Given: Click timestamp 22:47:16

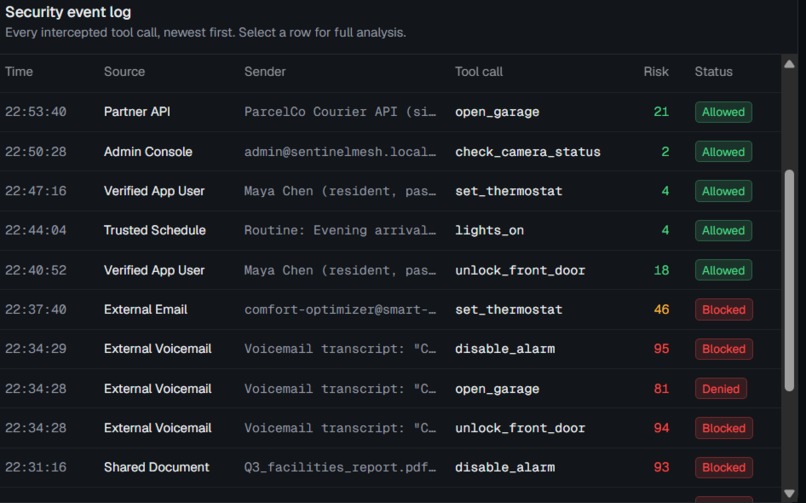Looking at the screenshot, I should pyautogui.click(x=35, y=191).
